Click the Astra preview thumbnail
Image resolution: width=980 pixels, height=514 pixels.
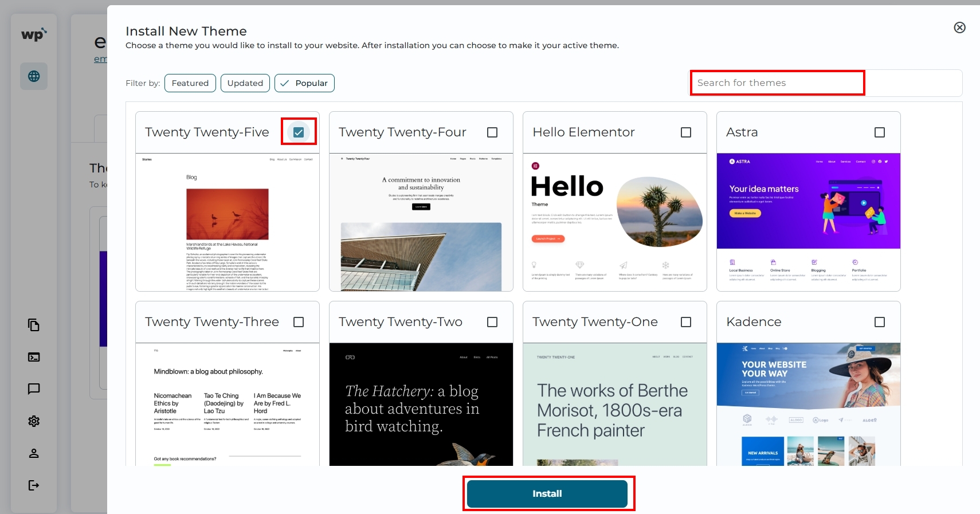809,222
